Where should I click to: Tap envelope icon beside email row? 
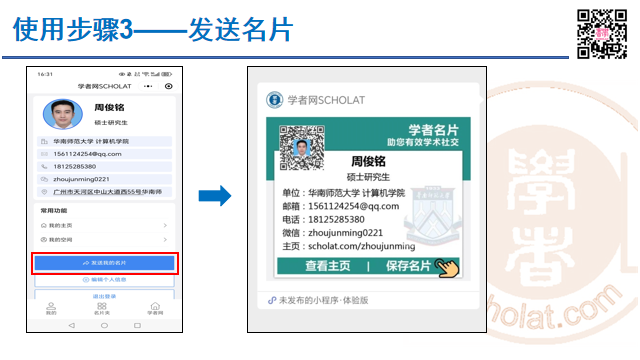(x=44, y=154)
